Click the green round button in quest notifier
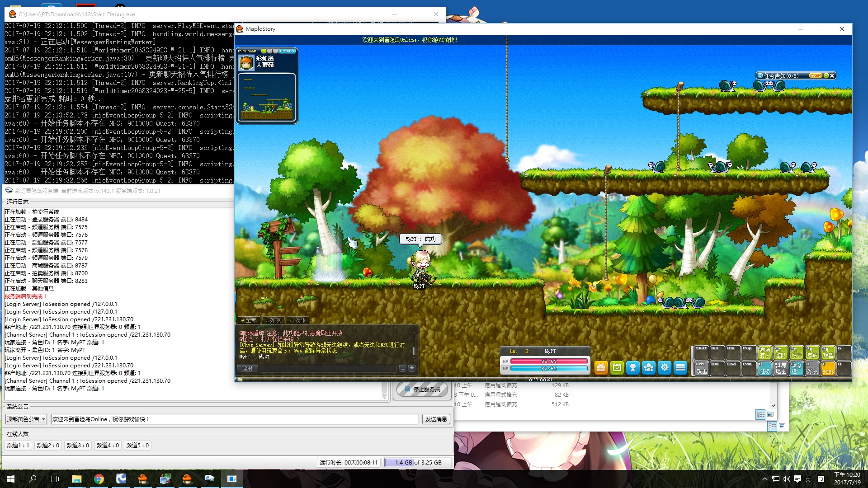Screen dimensions: 868x488 826,76
